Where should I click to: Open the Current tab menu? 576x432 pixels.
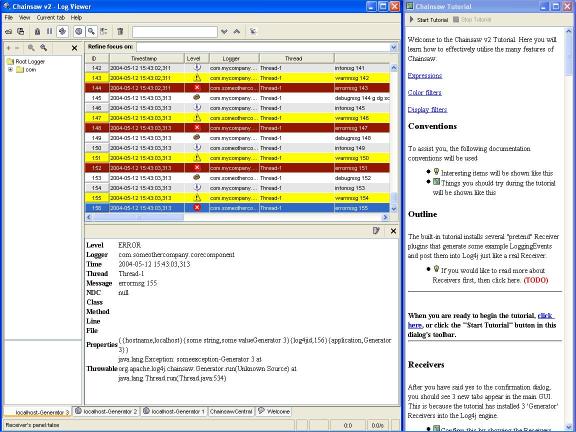(x=51, y=18)
